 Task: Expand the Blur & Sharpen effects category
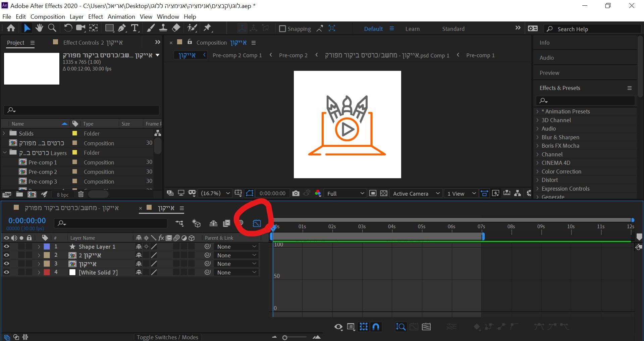[x=537, y=137]
